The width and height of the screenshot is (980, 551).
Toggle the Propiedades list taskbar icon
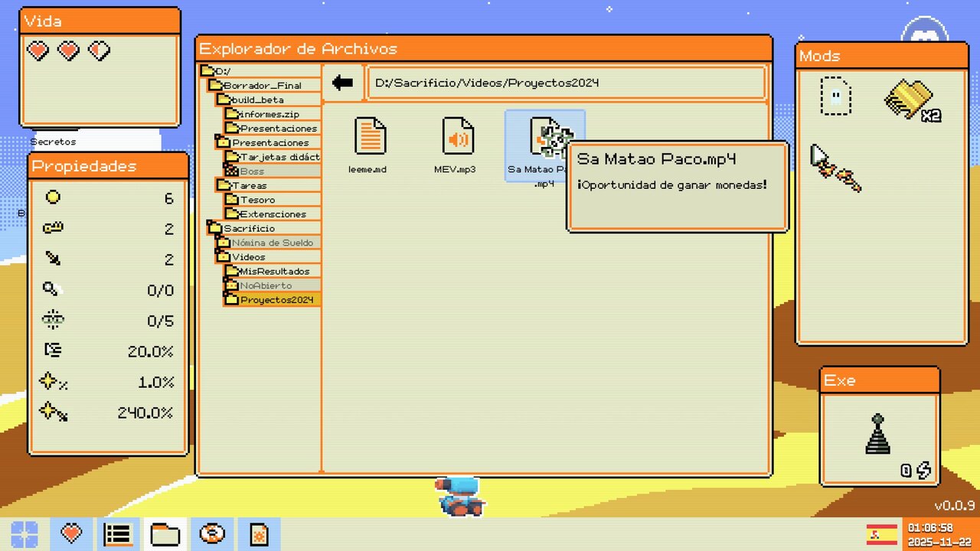pyautogui.click(x=118, y=533)
